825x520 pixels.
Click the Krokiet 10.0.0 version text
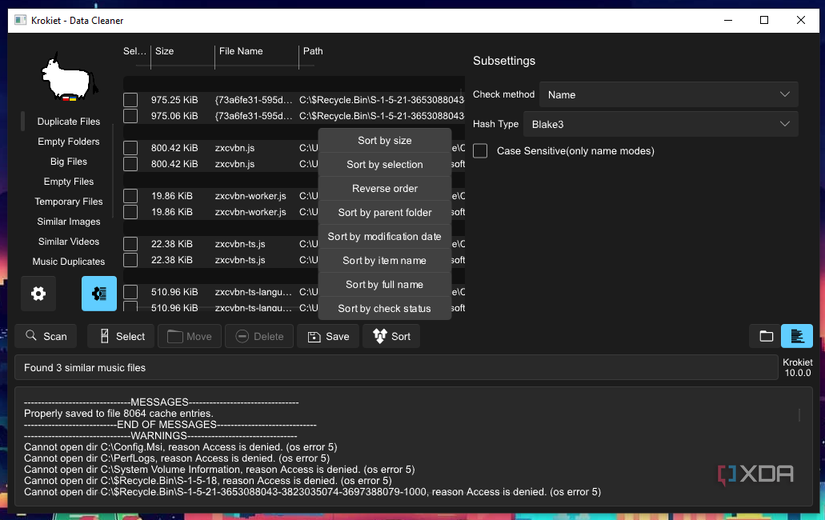click(798, 367)
